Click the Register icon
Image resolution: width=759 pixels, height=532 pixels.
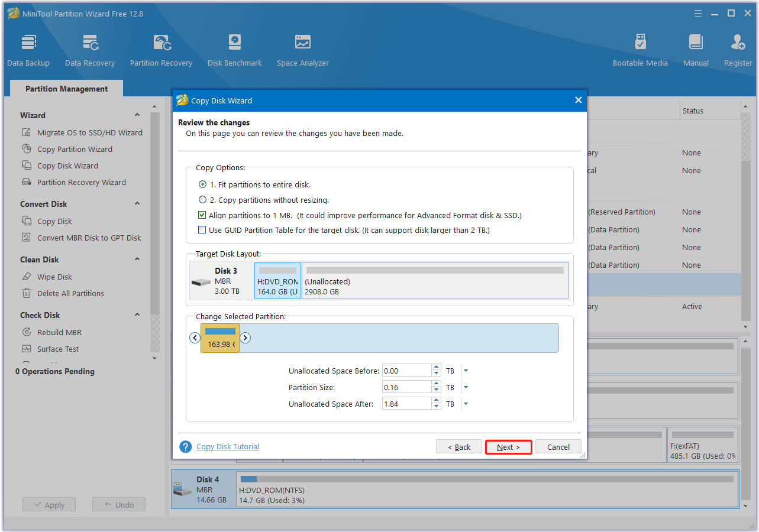click(x=738, y=43)
